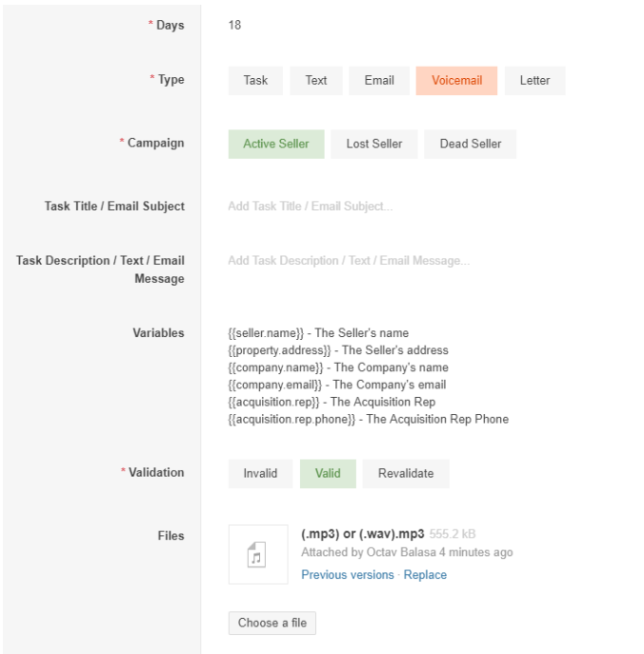
Task: Click the Choose a file button
Action: point(272,624)
